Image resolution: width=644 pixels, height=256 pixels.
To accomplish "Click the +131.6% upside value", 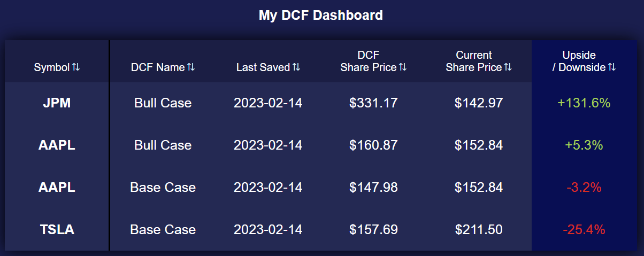I will 584,103.
